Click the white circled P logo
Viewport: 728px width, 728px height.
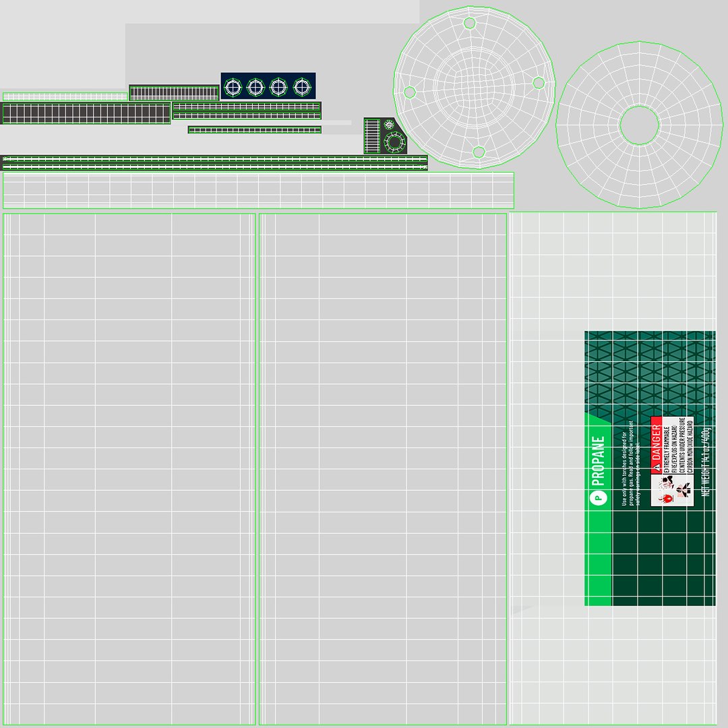coord(598,498)
